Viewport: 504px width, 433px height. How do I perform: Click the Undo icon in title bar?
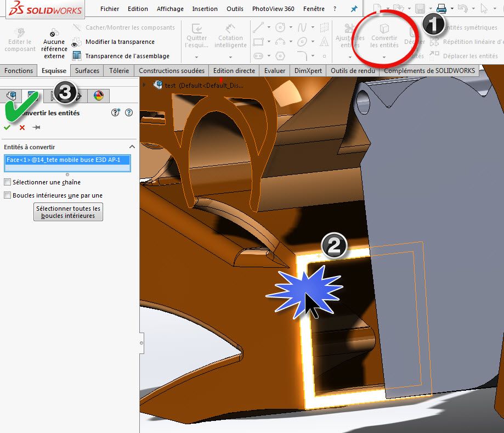tap(462, 8)
